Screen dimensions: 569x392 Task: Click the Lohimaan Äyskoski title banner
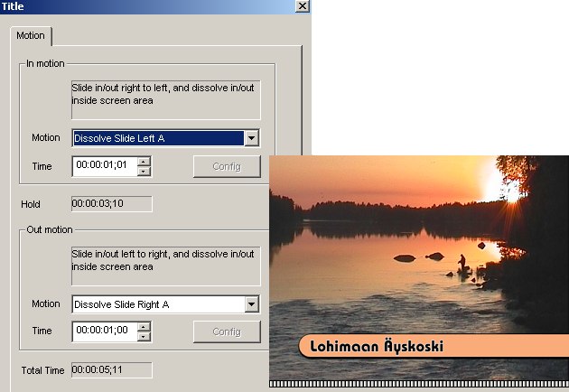pos(434,346)
